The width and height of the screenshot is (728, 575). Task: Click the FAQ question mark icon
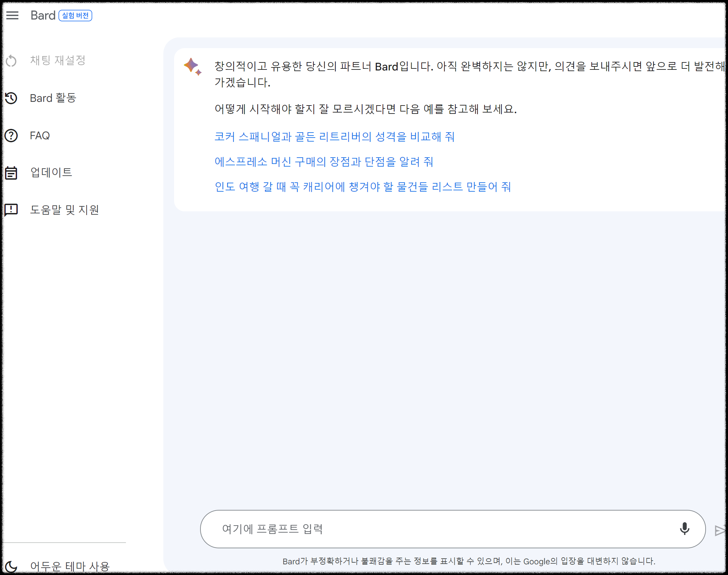tap(11, 135)
